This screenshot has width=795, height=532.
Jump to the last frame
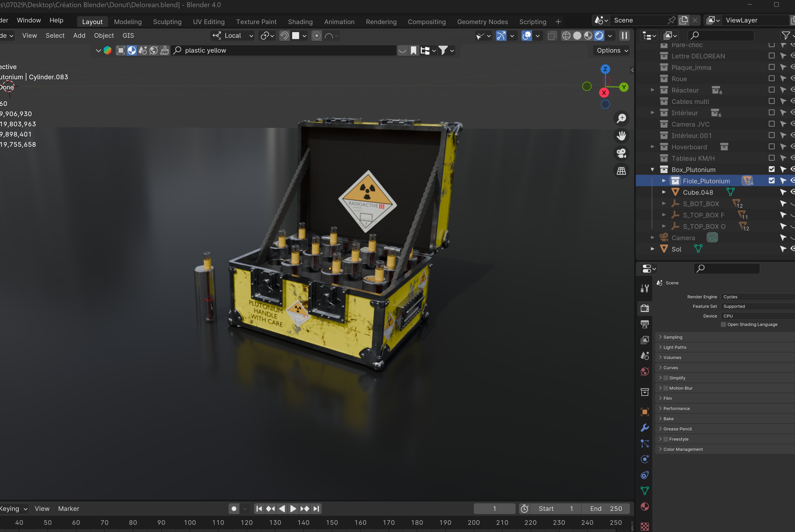tap(316, 509)
